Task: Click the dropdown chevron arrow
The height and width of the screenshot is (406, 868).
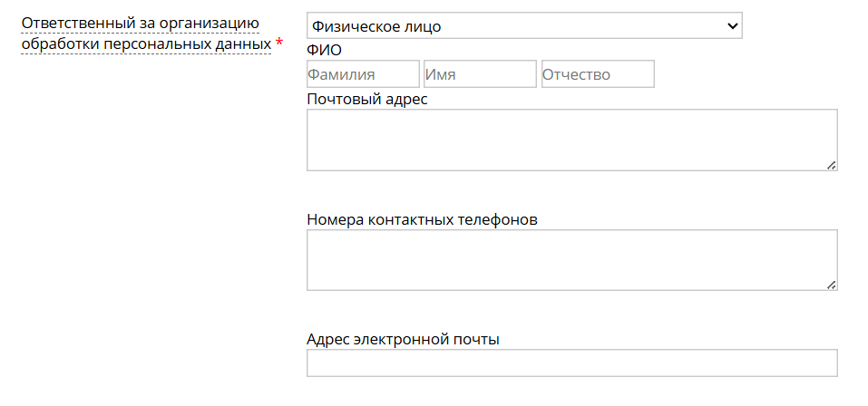Action: click(733, 26)
